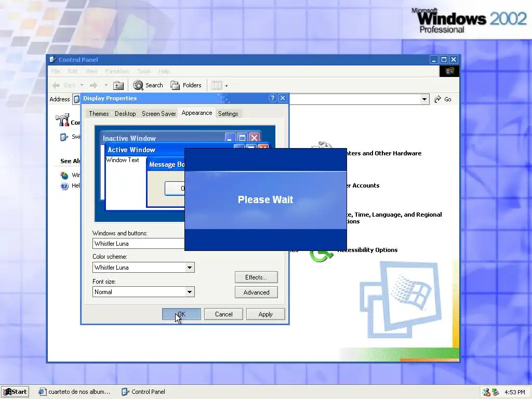Image resolution: width=532 pixels, height=399 pixels.
Task: Click the Forward arrow in Control Panel toolbar
Action: pyautogui.click(x=94, y=85)
